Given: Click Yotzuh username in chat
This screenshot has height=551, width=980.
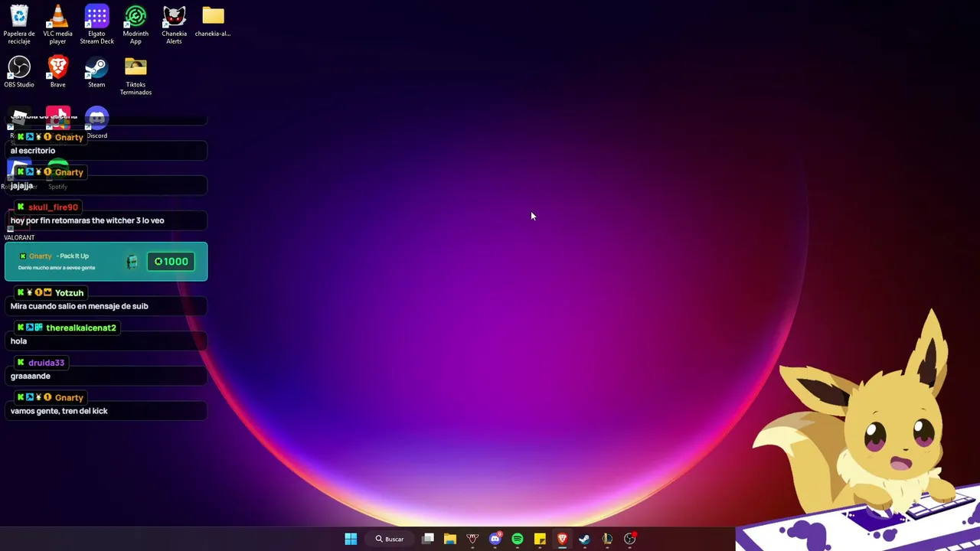Looking at the screenshot, I should 69,293.
